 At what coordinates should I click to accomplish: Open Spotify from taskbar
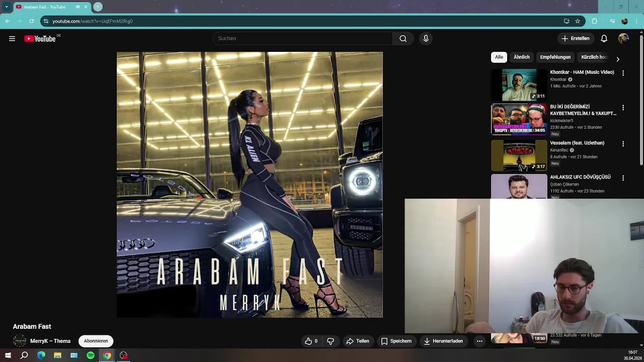click(91, 355)
